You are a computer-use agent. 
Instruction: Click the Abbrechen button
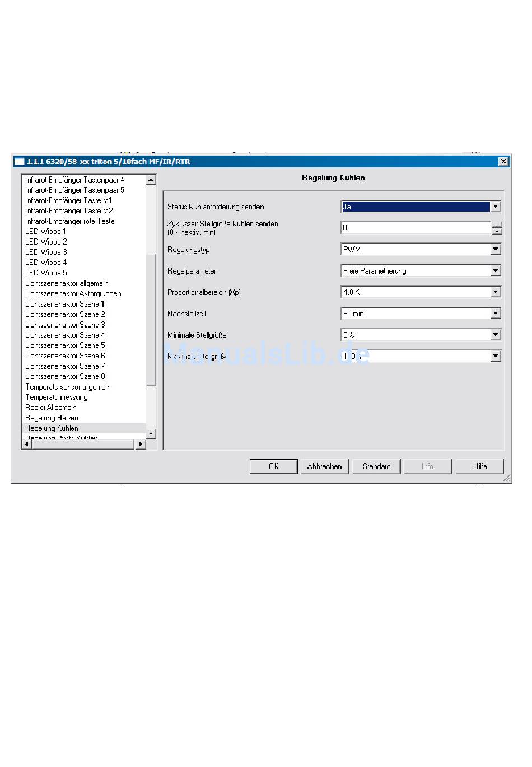(324, 466)
